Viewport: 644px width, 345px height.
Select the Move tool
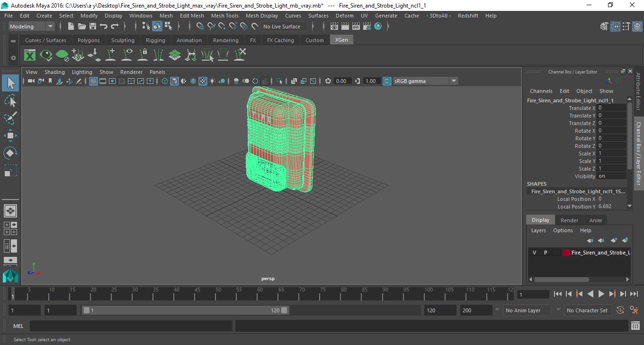coord(10,136)
